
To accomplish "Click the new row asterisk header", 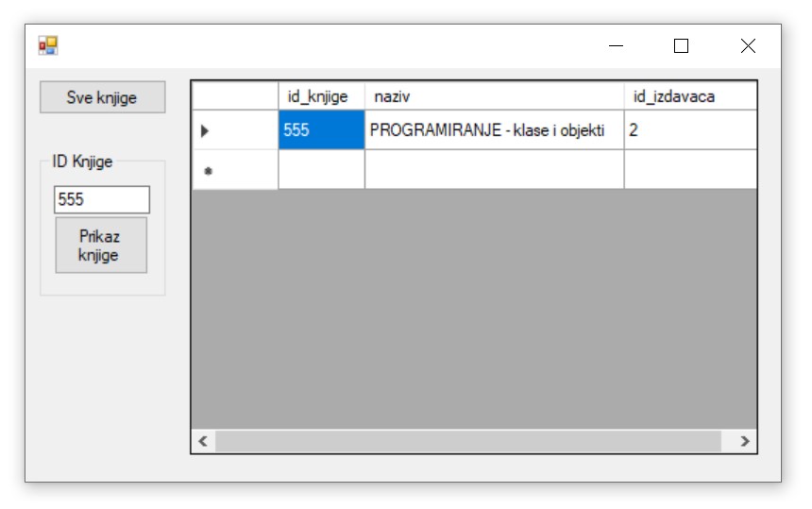I will [234, 170].
